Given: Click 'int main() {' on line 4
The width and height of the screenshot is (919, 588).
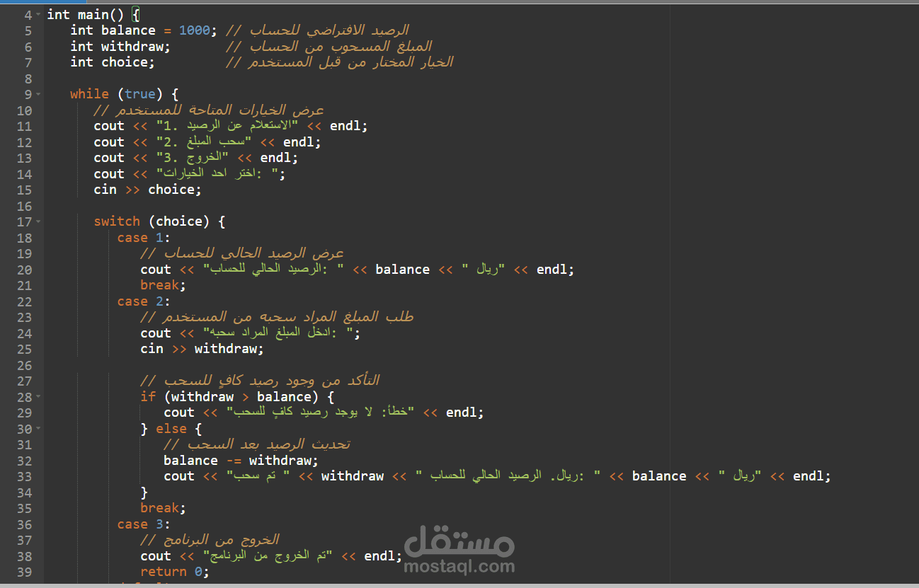Looking at the screenshot, I should [x=94, y=14].
